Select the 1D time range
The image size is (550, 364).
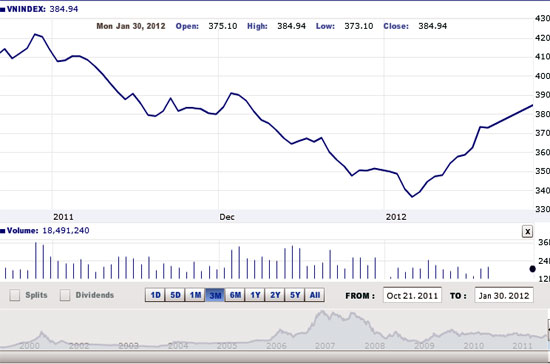point(155,295)
